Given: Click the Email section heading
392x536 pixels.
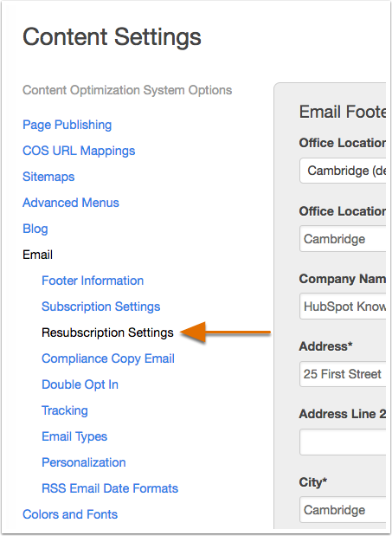Looking at the screenshot, I should coord(37,255).
